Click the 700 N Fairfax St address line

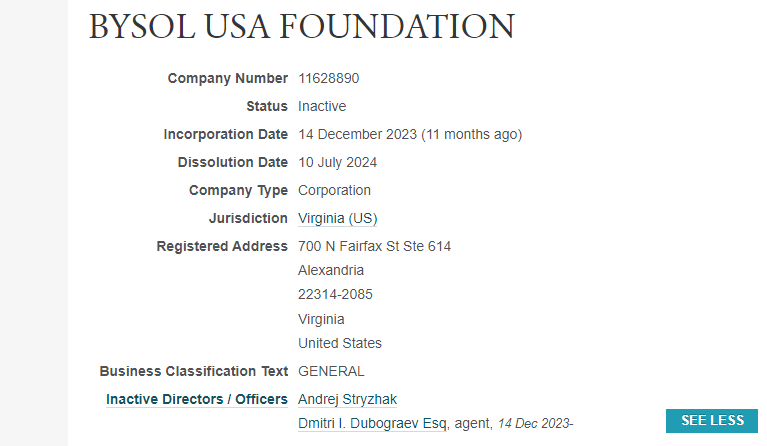coord(374,246)
